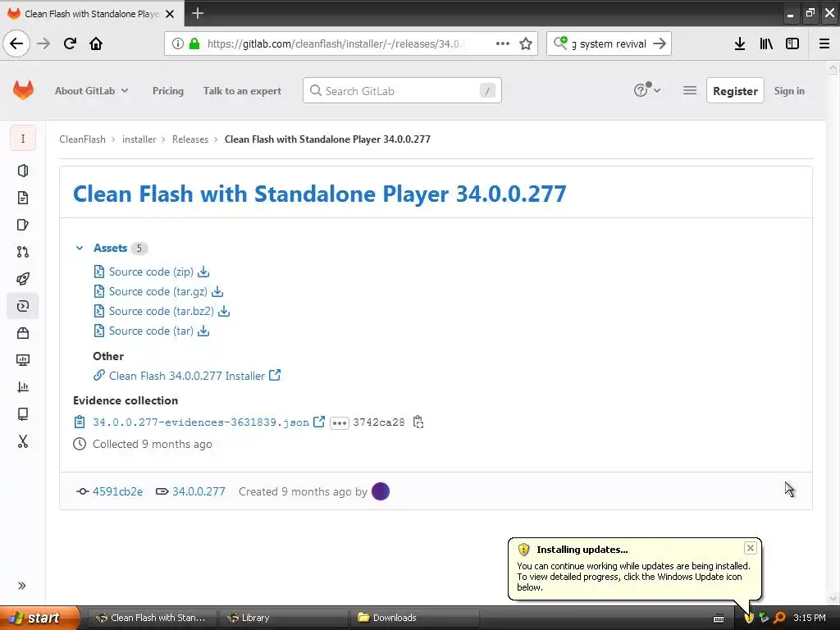840x630 pixels.
Task: Submit the search with the arrow button
Action: click(x=660, y=44)
